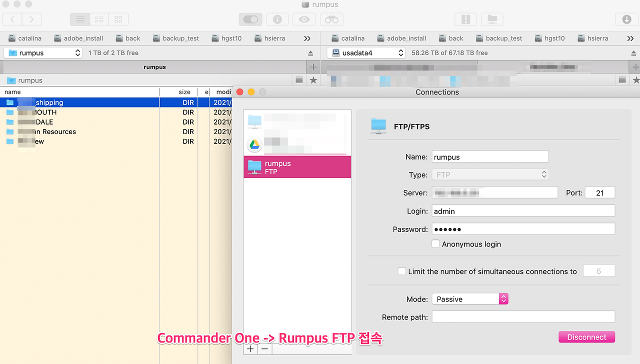Switch to thumbnails view mode
640x364 pixels.
tap(118, 19)
